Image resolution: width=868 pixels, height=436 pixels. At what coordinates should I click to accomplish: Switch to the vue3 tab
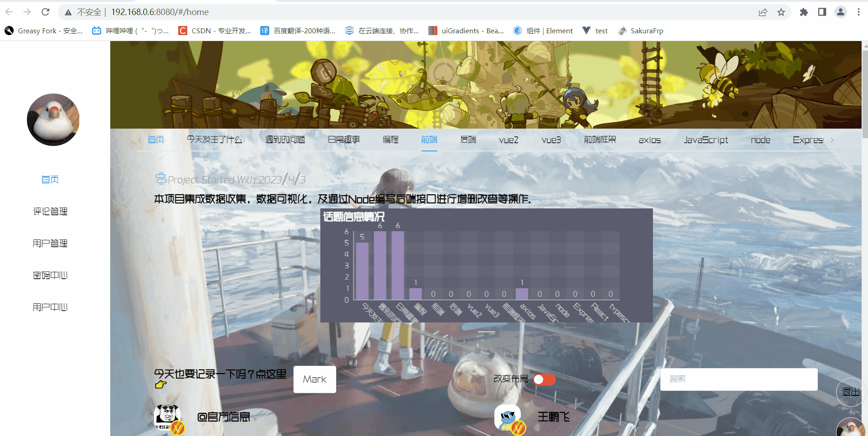coord(551,140)
